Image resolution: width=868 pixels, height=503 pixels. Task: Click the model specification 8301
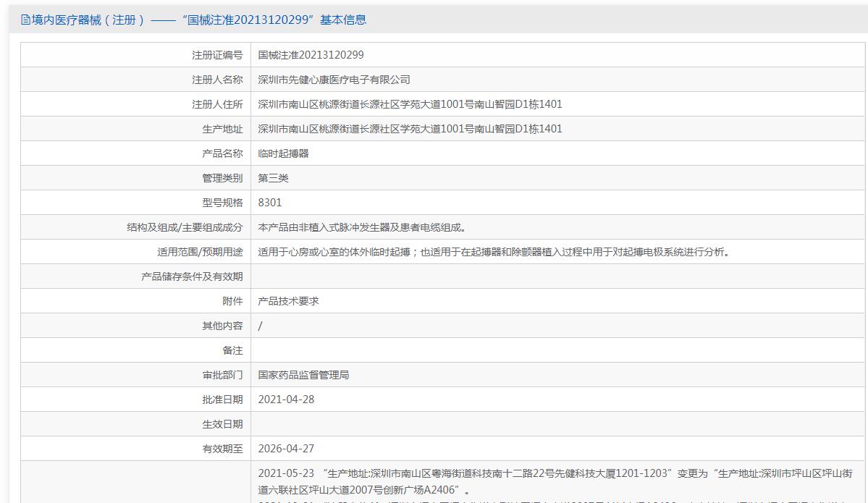pyautogui.click(x=269, y=203)
